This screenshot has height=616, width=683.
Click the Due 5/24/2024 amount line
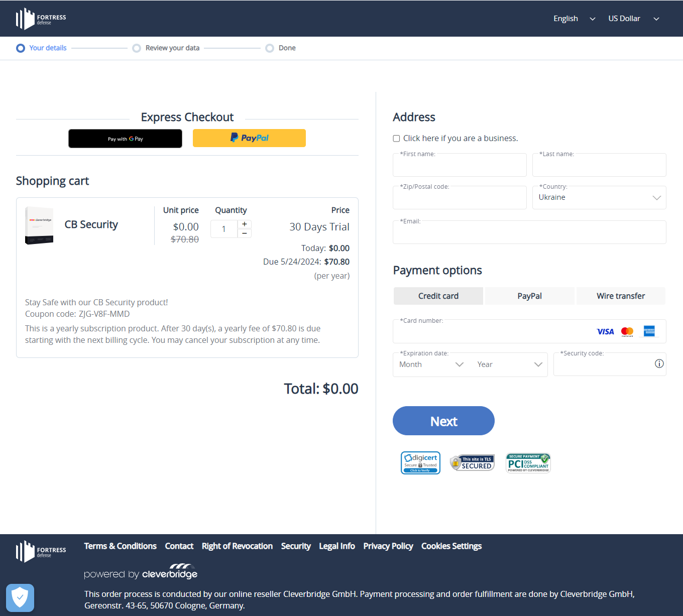pos(306,262)
